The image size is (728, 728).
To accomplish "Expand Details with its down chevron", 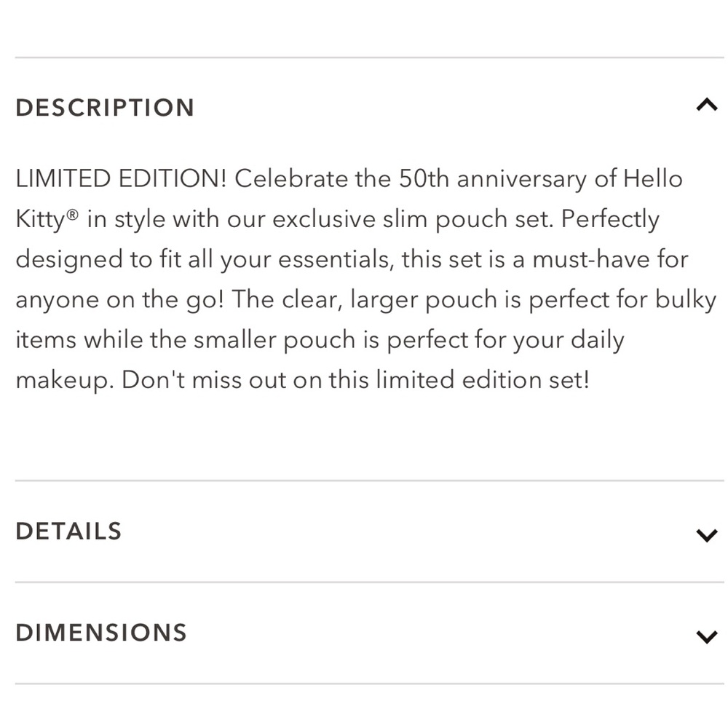I will (707, 535).
